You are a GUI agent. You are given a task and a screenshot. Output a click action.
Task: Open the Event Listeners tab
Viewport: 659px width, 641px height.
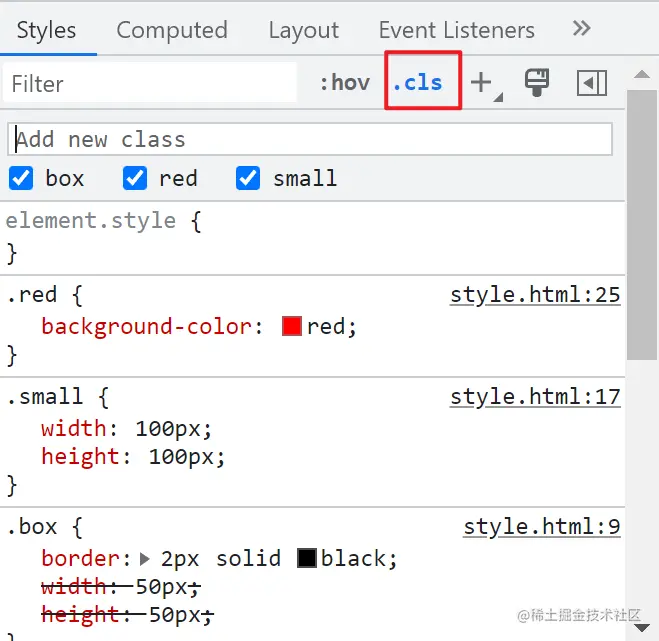click(456, 30)
